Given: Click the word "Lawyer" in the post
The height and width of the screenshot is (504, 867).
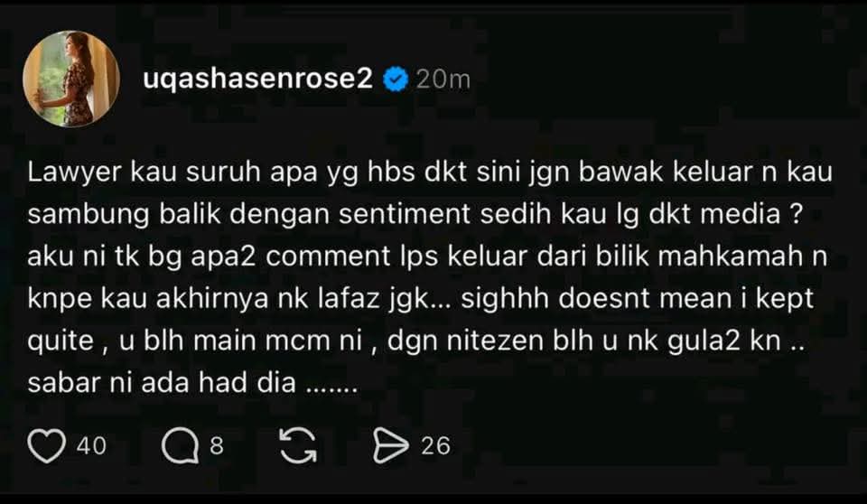Looking at the screenshot, I should point(74,173).
